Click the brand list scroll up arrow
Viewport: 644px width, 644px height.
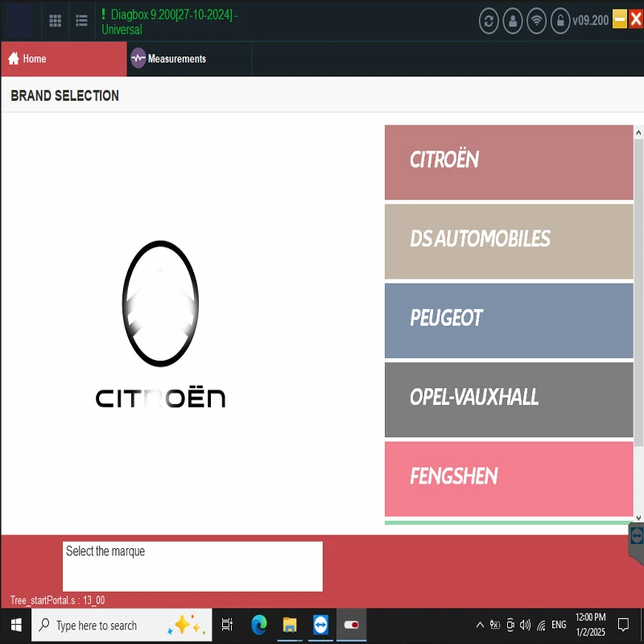click(638, 132)
